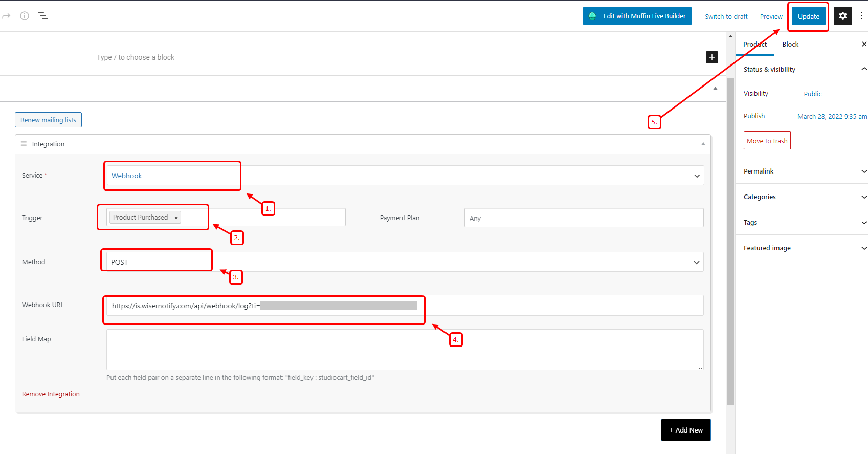Collapse the Integration panel arrow
This screenshot has width=868, height=454.
[703, 144]
